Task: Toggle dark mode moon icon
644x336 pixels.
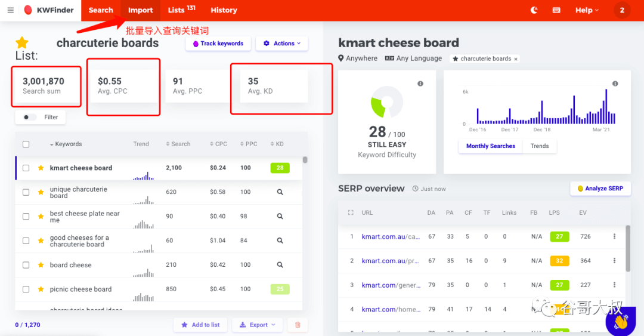Action: pos(534,10)
